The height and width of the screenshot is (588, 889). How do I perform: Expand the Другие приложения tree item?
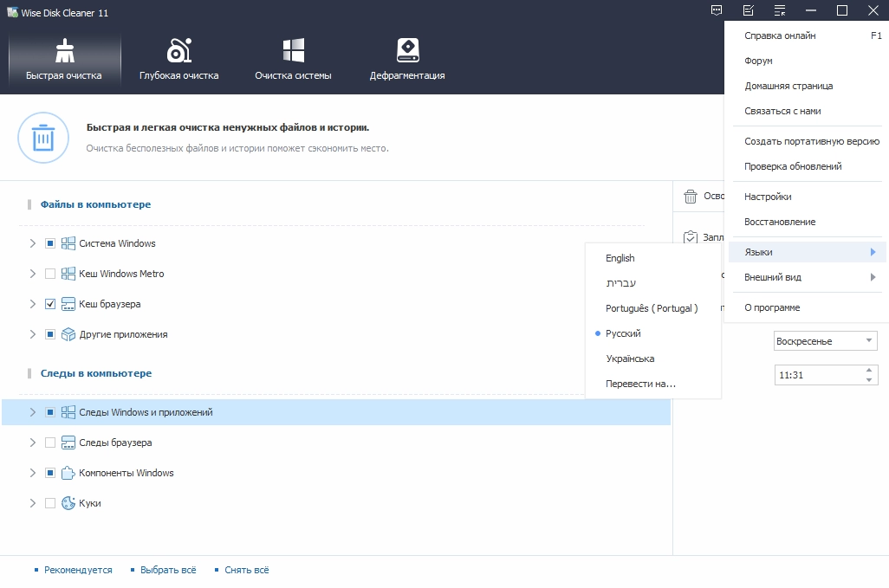(x=33, y=334)
